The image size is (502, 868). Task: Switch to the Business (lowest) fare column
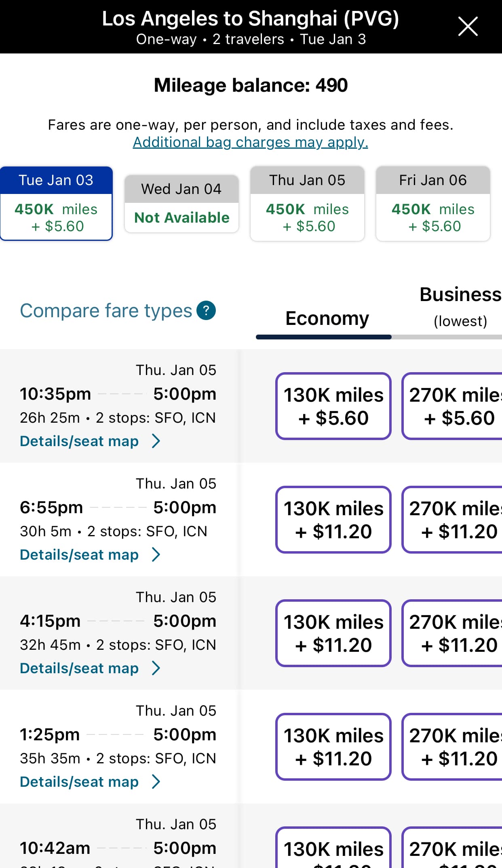[x=460, y=306]
